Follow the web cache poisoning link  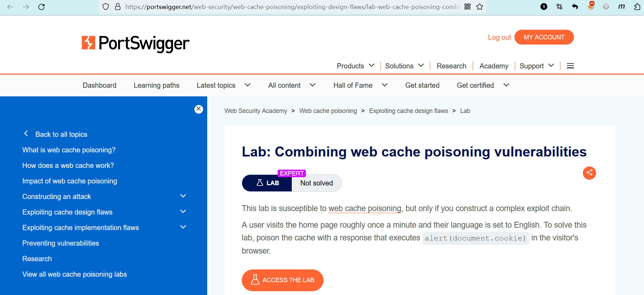[365, 209]
